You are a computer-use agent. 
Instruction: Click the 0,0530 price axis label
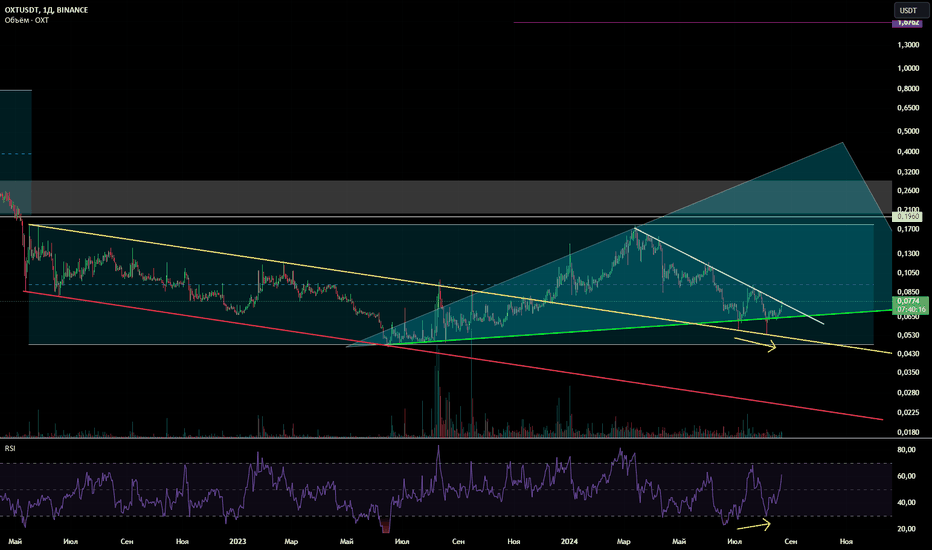click(x=908, y=335)
